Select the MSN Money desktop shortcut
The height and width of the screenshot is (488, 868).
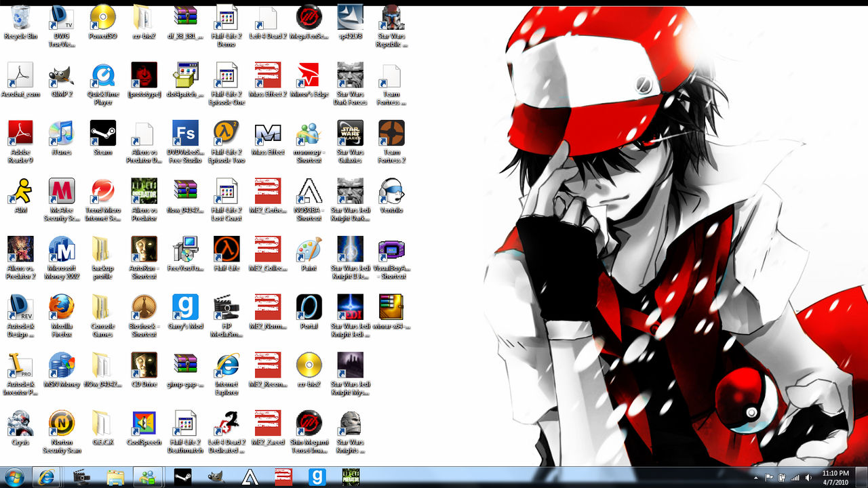click(62, 370)
